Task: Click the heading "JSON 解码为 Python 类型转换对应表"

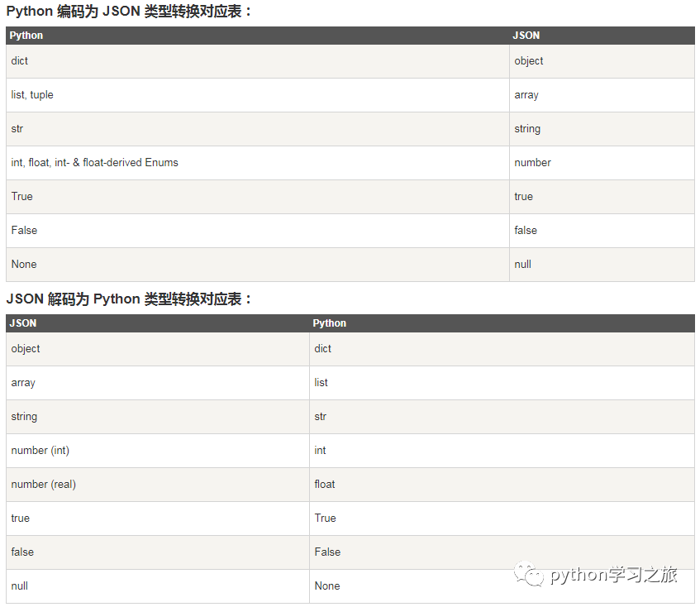Action: click(x=128, y=299)
